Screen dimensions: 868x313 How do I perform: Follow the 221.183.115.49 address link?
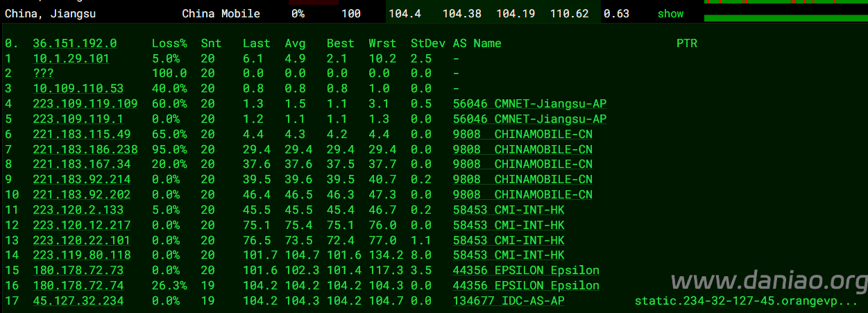click(81, 135)
